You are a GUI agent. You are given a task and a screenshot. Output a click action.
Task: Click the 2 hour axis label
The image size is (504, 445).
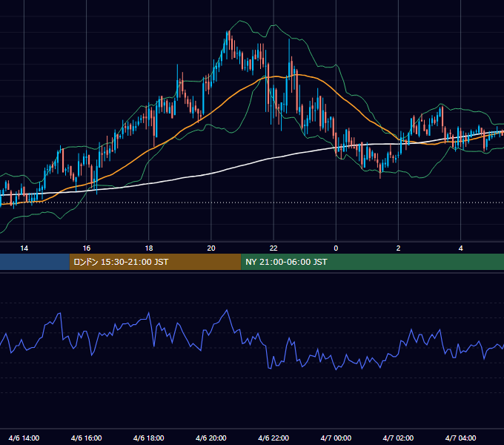coord(398,248)
